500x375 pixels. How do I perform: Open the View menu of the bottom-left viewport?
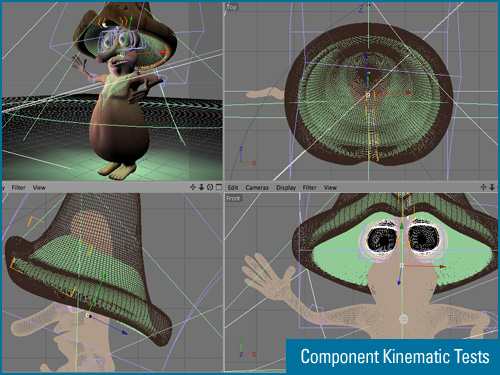[x=39, y=188]
